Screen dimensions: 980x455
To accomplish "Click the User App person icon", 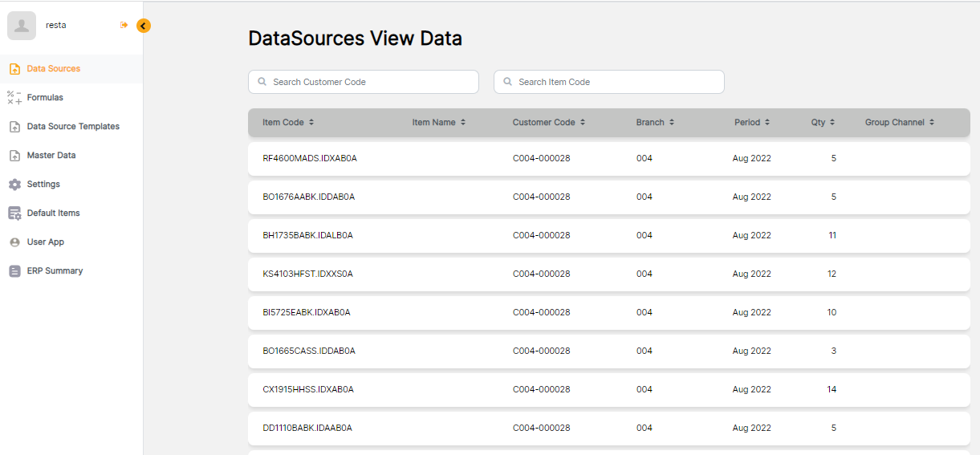I will (14, 242).
